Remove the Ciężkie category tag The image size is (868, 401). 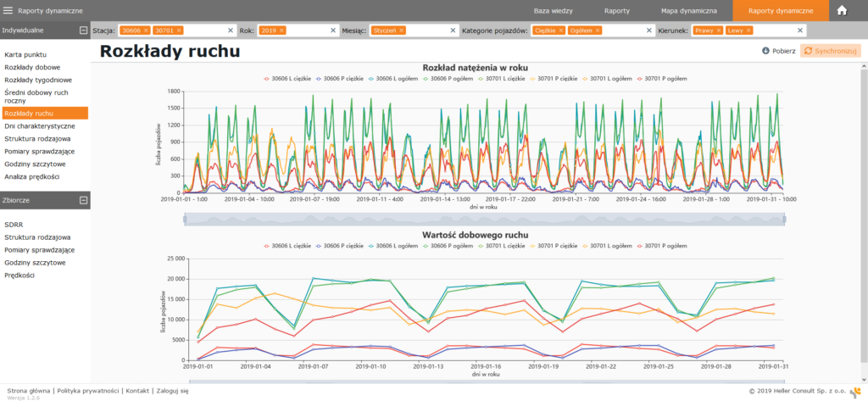561,31
